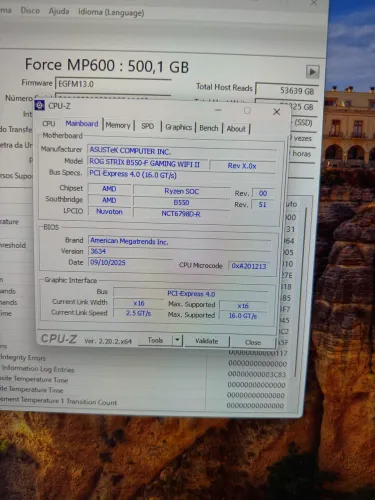This screenshot has height=500, width=375.
Task: Click the Rev X.0x field
Action: tap(242, 166)
